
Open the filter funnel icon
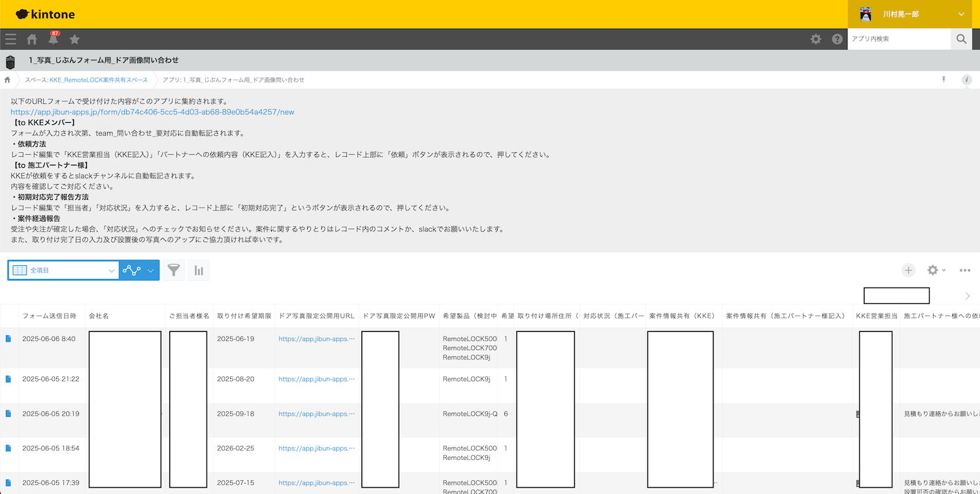coord(173,271)
